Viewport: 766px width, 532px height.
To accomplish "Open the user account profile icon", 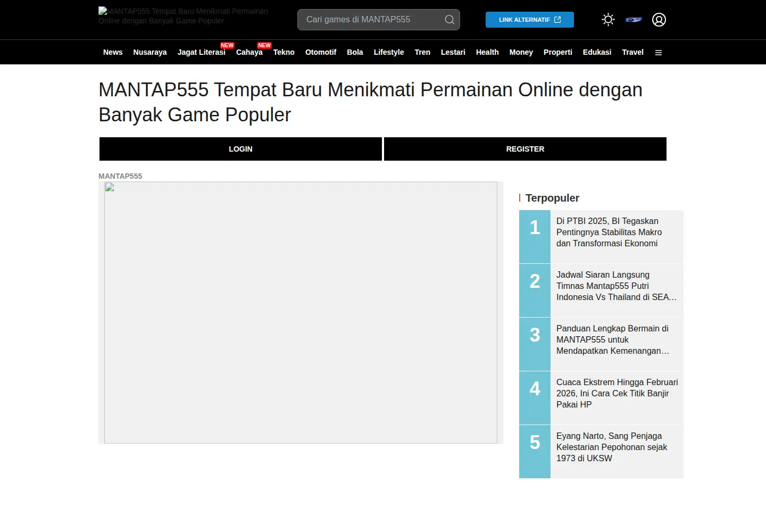I will [659, 20].
